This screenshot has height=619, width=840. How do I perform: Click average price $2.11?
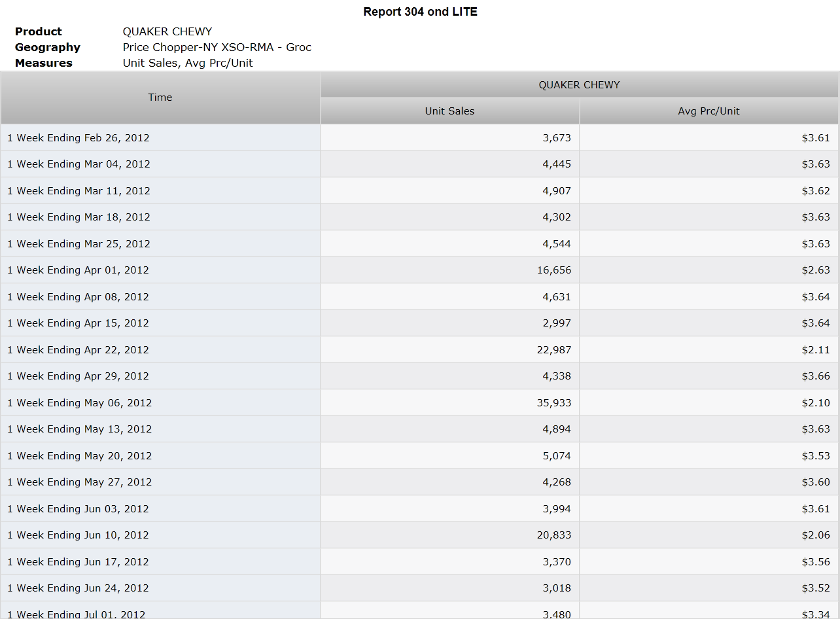tap(816, 349)
